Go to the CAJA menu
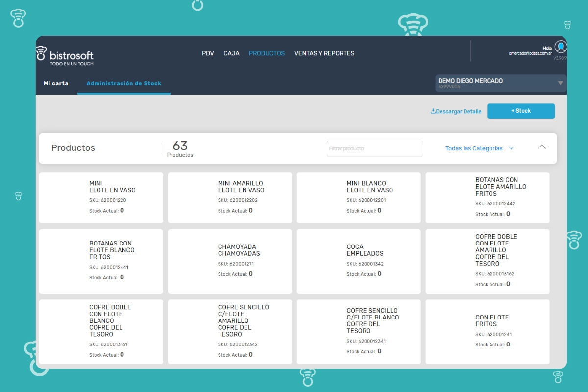This screenshot has width=588, height=392. (x=231, y=53)
